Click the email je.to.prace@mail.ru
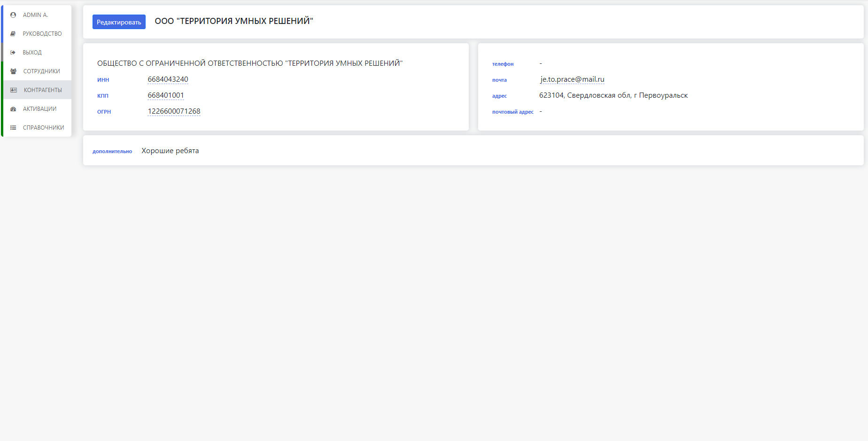The height and width of the screenshot is (441, 868). (572, 79)
